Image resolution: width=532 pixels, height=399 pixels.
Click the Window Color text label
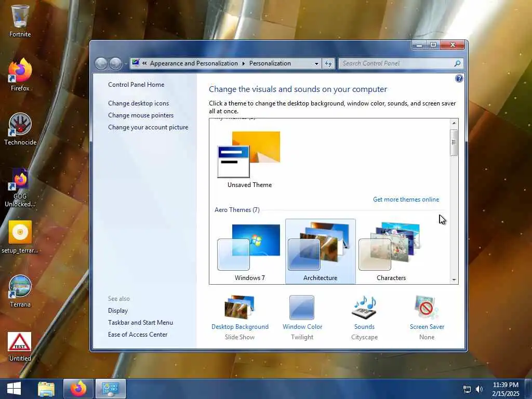click(x=302, y=327)
